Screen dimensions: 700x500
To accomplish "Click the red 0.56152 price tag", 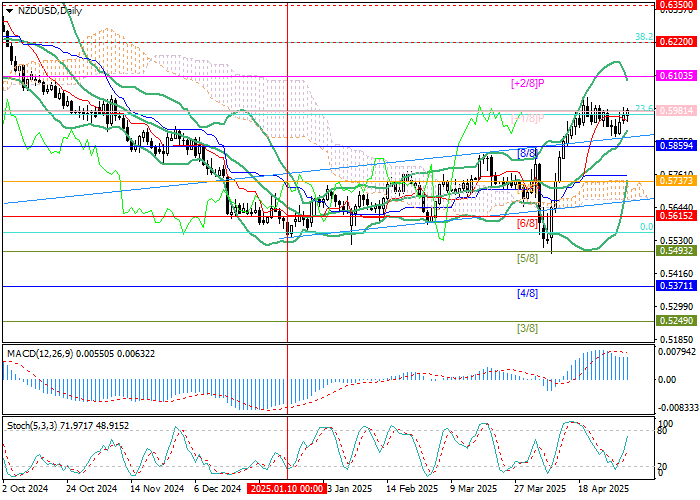I will point(676,216).
